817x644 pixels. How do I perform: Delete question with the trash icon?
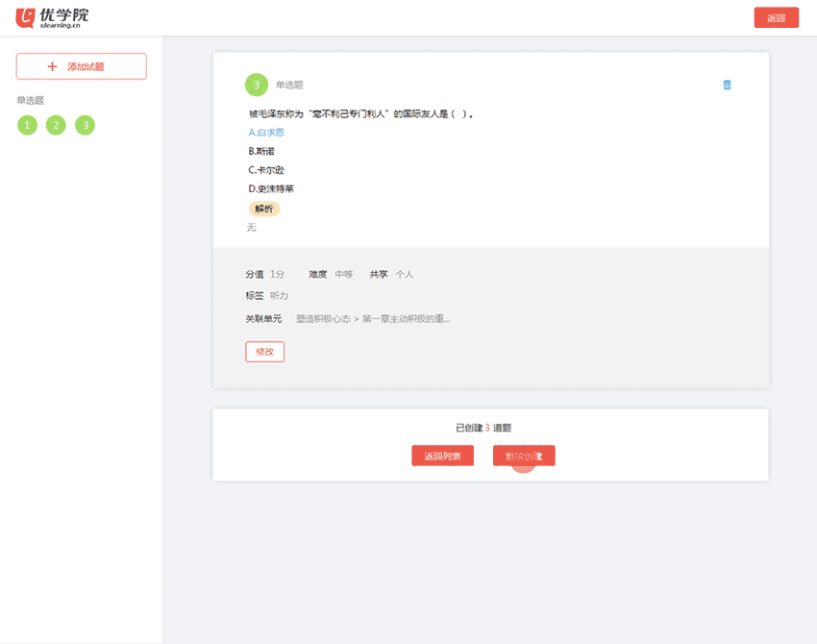click(x=727, y=85)
